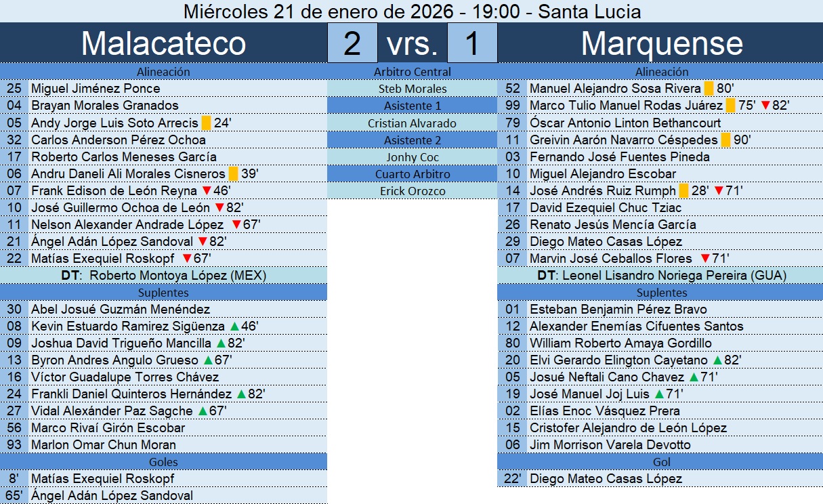The width and height of the screenshot is (823, 504).
Task: Click the Malacateco team name header
Action: point(163,43)
